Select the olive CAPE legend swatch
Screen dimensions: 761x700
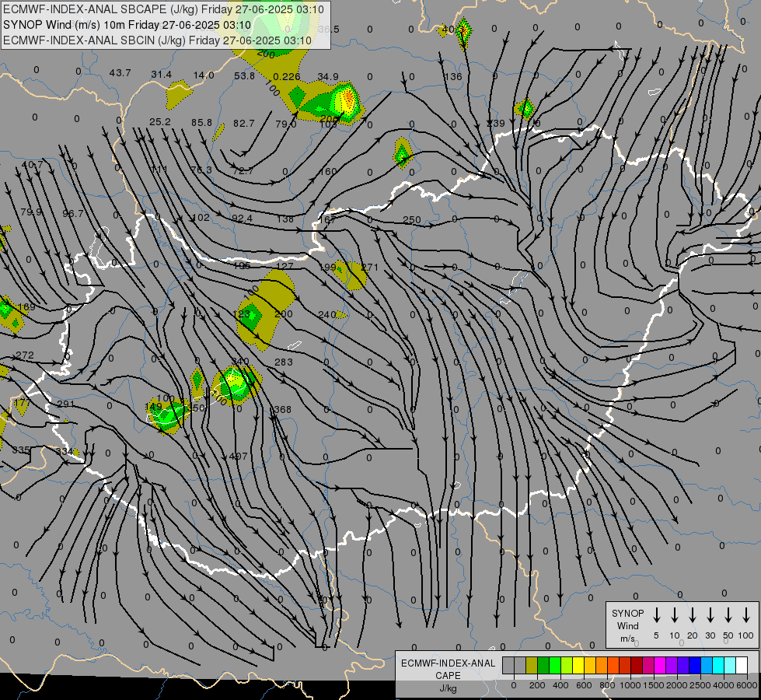[x=532, y=665]
